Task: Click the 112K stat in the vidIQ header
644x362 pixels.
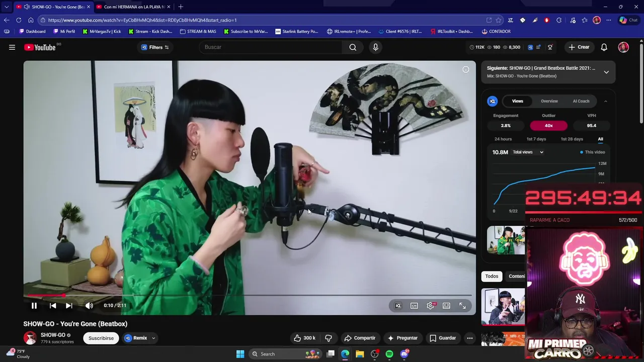Action: pos(477,47)
